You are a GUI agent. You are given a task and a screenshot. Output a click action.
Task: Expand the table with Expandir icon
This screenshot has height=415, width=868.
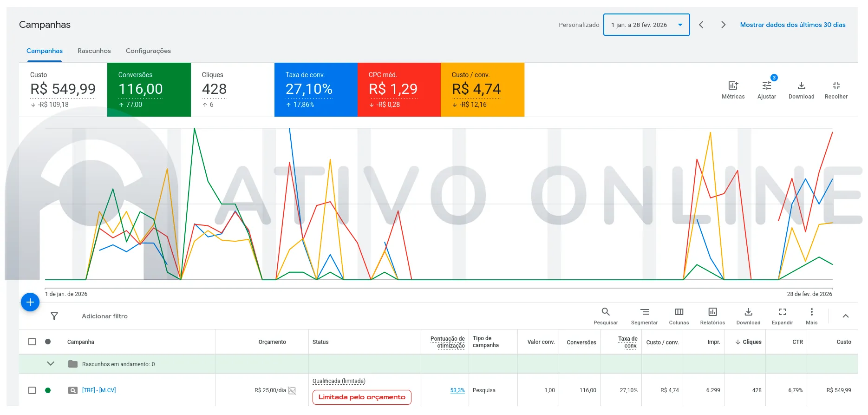pyautogui.click(x=783, y=312)
